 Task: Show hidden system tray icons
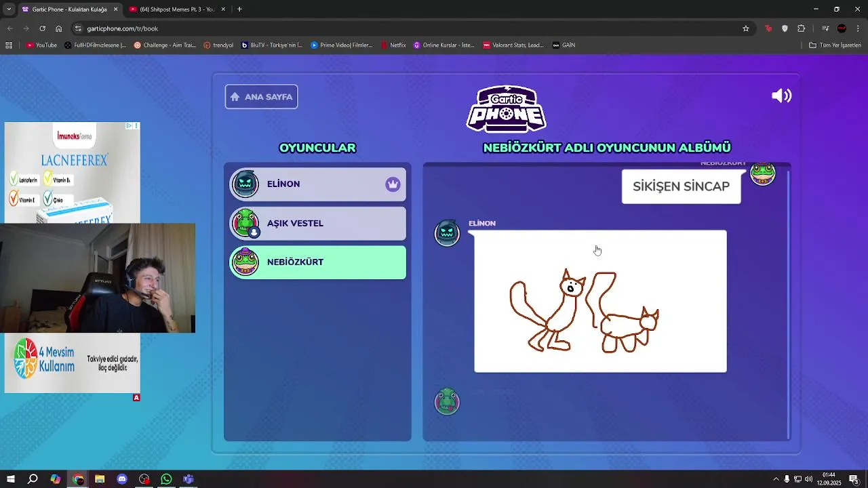(x=776, y=479)
